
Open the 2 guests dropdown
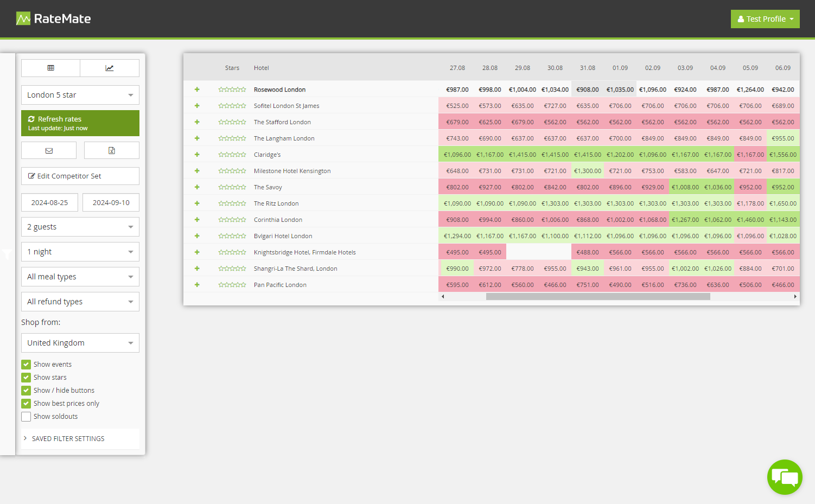80,227
